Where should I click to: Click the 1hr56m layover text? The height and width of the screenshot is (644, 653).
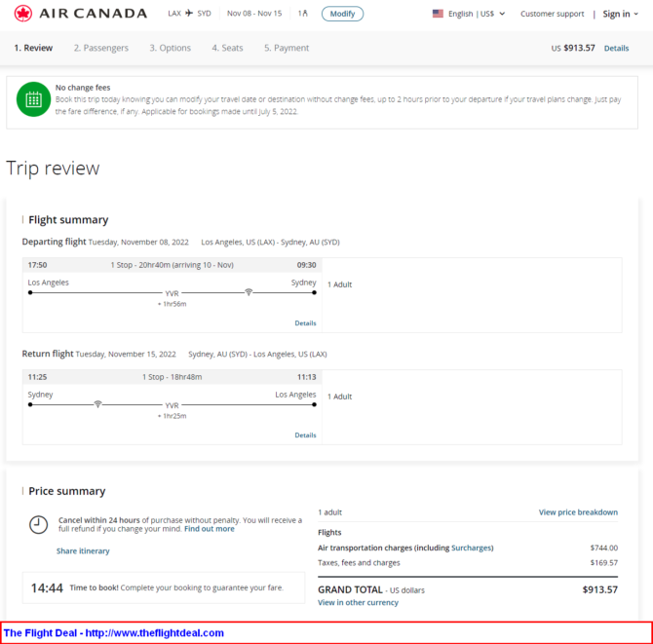pos(173,304)
